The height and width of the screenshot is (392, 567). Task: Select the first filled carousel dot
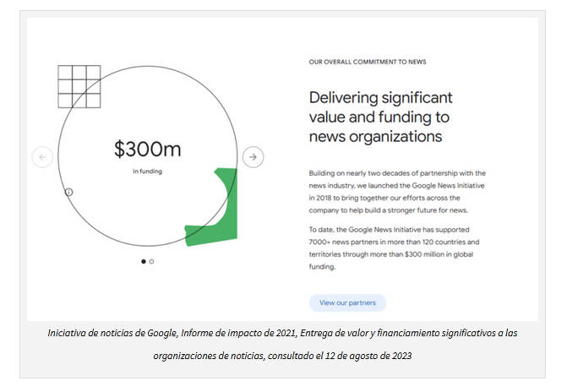point(143,261)
